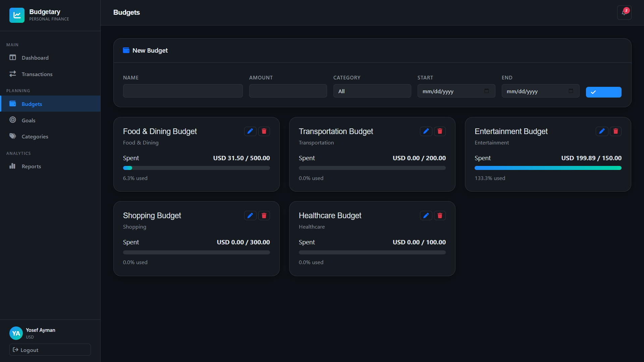Open the End date calendar picker
Screen dimensions: 644x362
tap(571, 91)
